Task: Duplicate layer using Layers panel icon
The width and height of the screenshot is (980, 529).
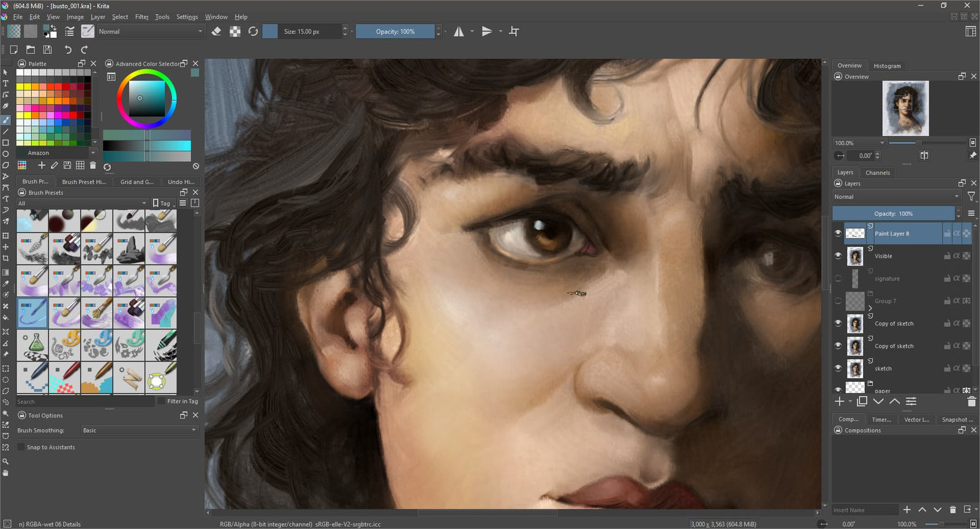Action: pos(862,402)
